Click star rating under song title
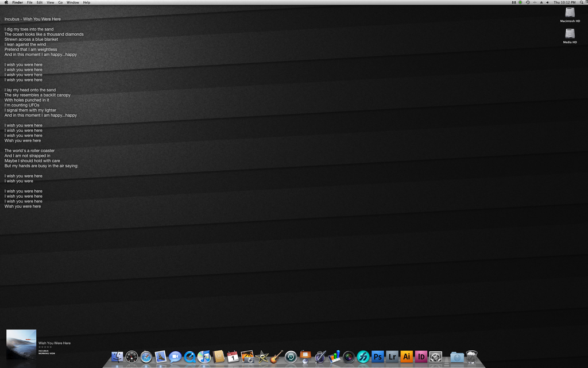 coord(45,347)
